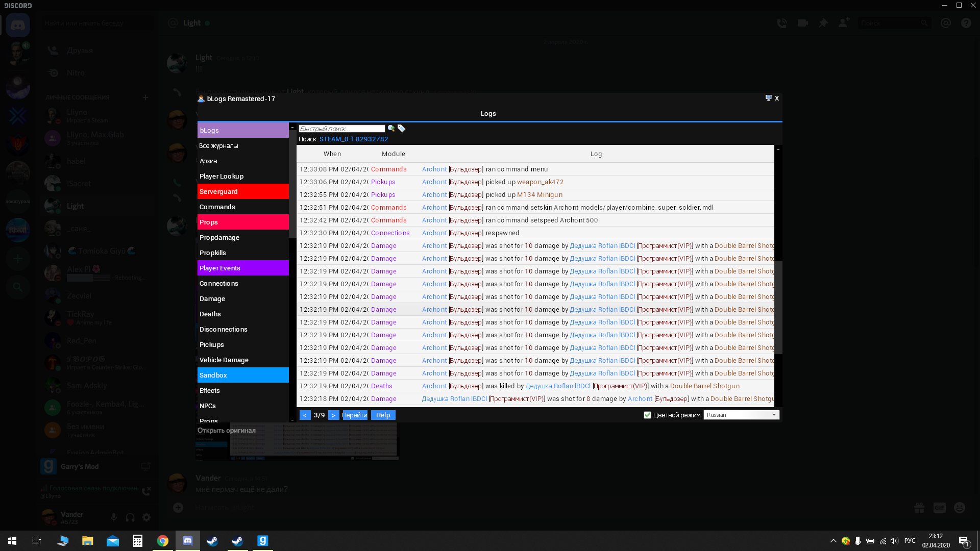Click Discord find conversation search box
The image size is (980, 551).
pyautogui.click(x=98, y=23)
